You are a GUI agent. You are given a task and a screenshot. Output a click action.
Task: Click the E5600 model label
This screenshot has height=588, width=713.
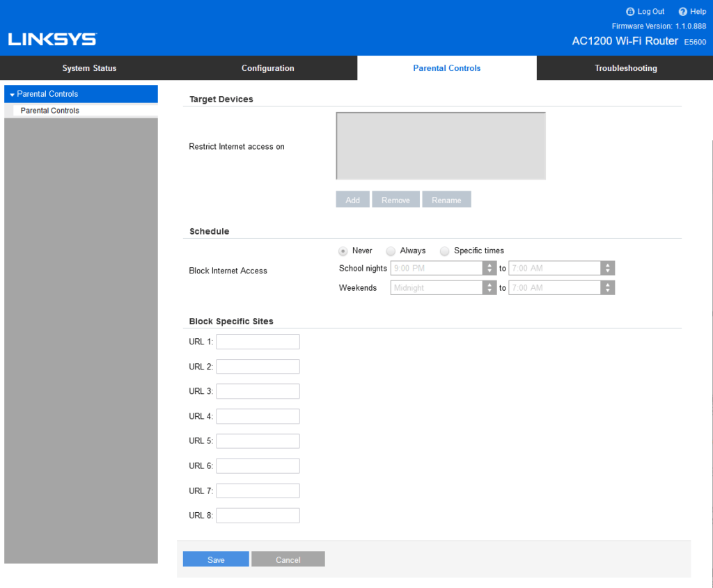(x=696, y=42)
